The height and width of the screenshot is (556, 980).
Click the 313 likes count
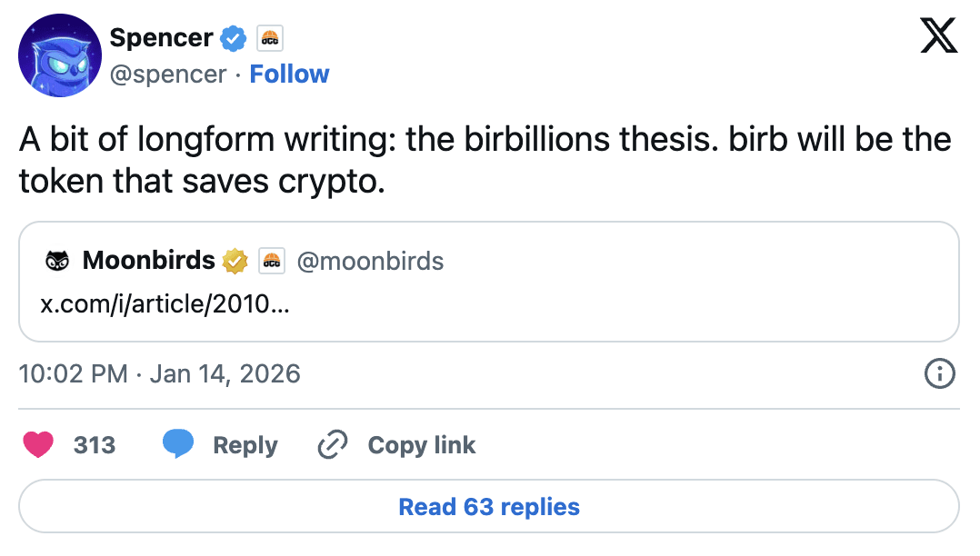point(95,445)
